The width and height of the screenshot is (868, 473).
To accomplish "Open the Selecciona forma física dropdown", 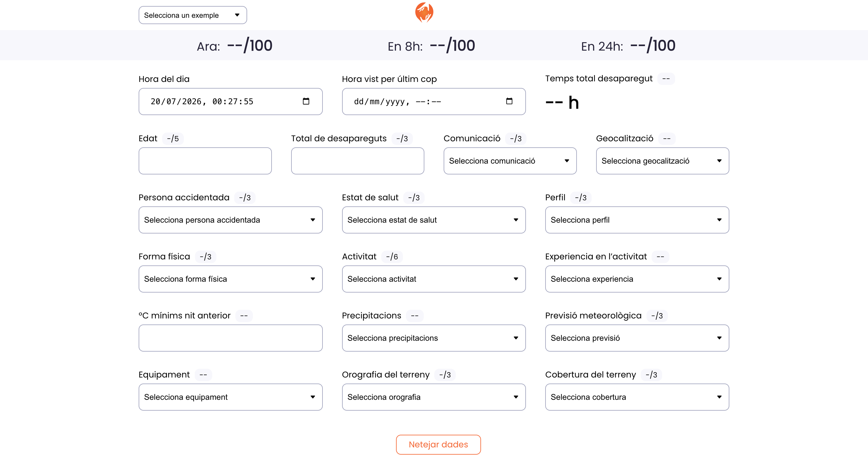I will [x=231, y=279].
